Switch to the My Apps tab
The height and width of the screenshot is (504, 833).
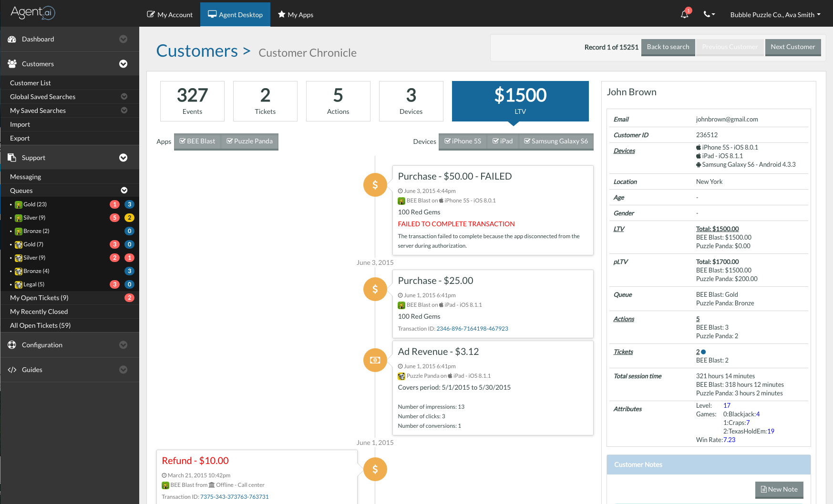pos(296,15)
